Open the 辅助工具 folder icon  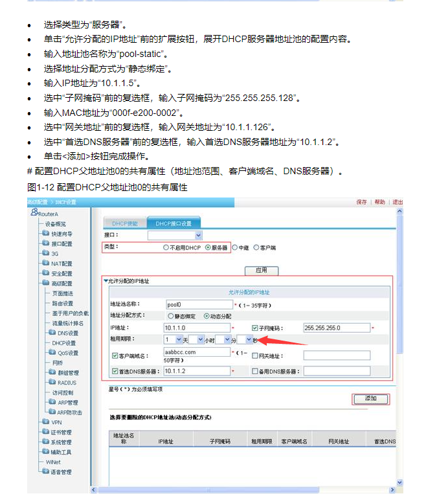tap(46, 451)
